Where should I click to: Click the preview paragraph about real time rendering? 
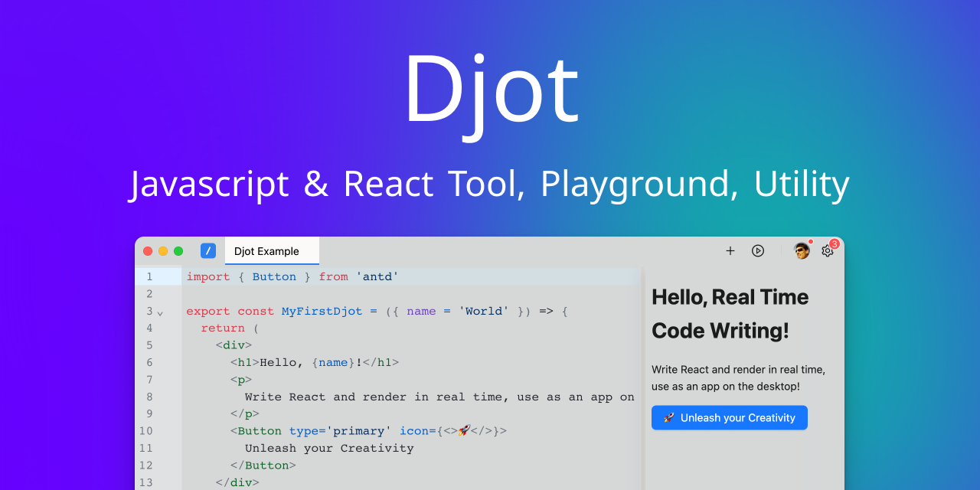click(738, 378)
